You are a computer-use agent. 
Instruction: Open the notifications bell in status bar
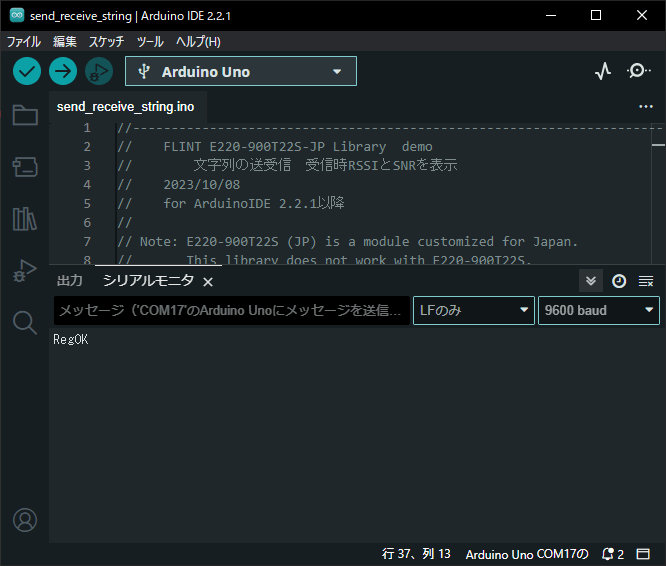612,554
